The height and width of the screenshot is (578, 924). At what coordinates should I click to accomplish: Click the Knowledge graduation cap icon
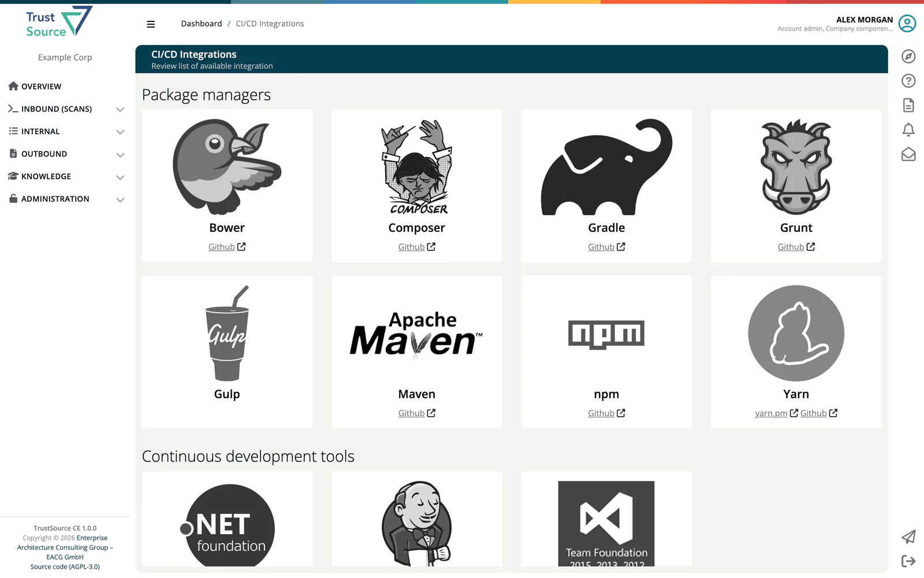tap(13, 176)
